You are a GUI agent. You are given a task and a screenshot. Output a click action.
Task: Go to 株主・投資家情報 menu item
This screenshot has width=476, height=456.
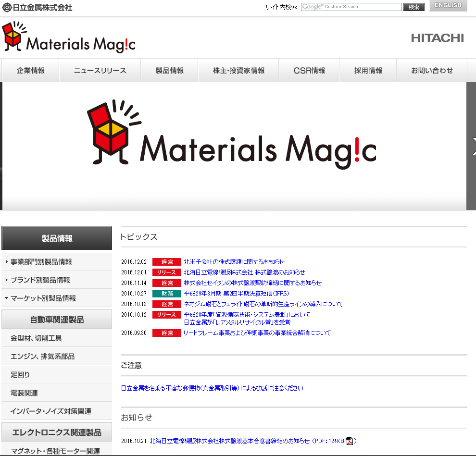(238, 71)
